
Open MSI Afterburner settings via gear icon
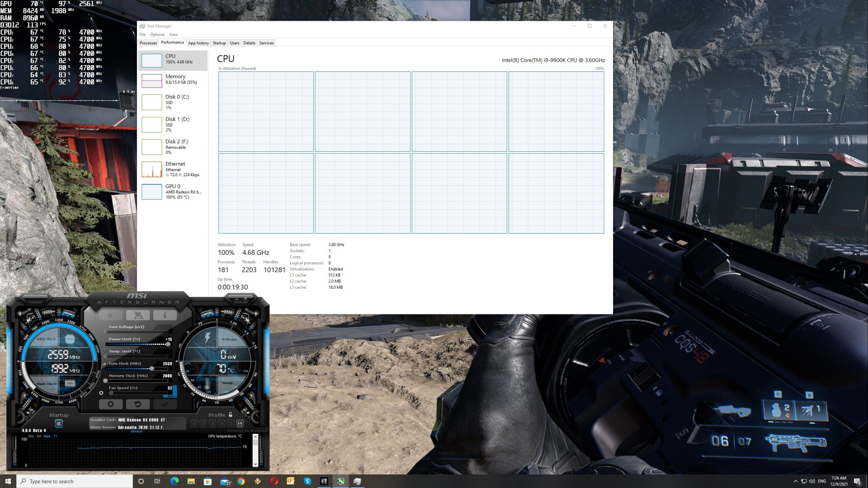pyautogui.click(x=111, y=404)
